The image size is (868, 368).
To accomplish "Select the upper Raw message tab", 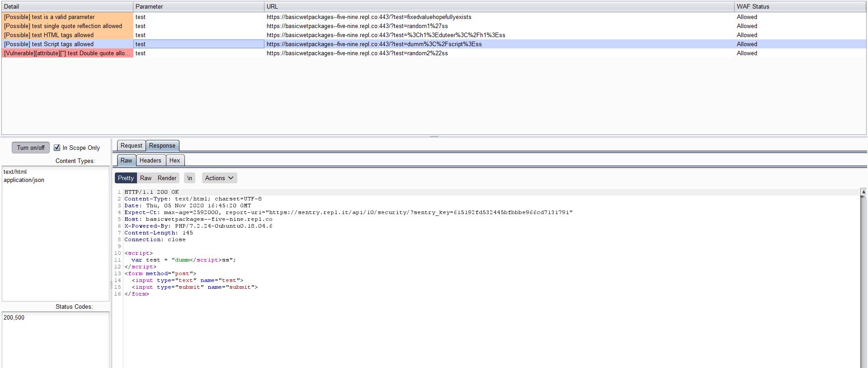I will click(127, 160).
